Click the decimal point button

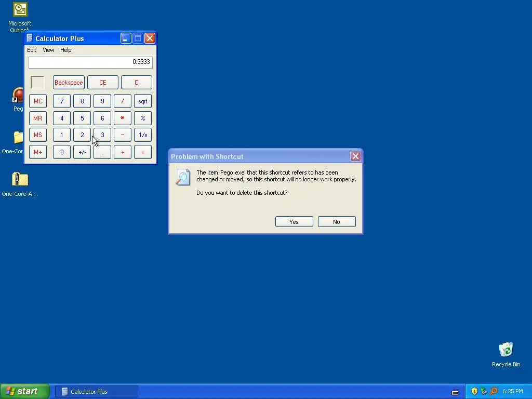pos(102,152)
